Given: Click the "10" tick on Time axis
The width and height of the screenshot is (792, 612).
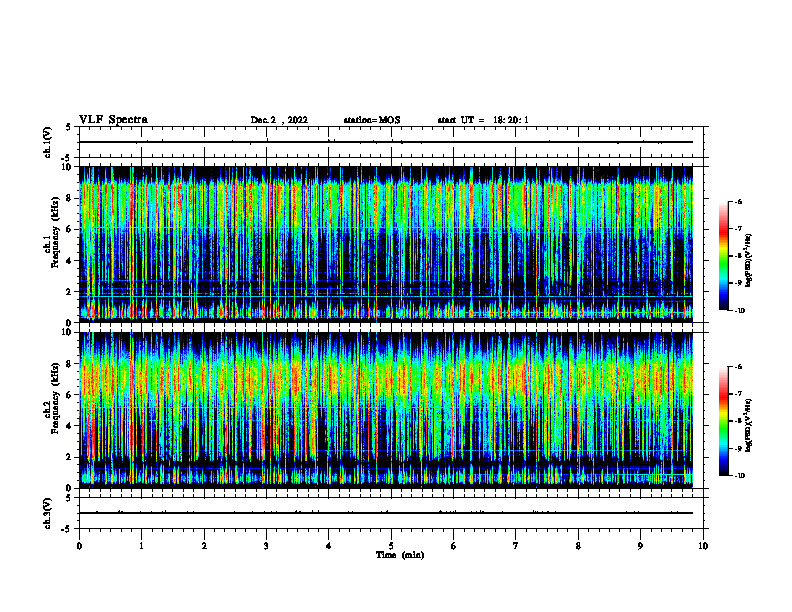Looking at the screenshot, I should (x=703, y=546).
